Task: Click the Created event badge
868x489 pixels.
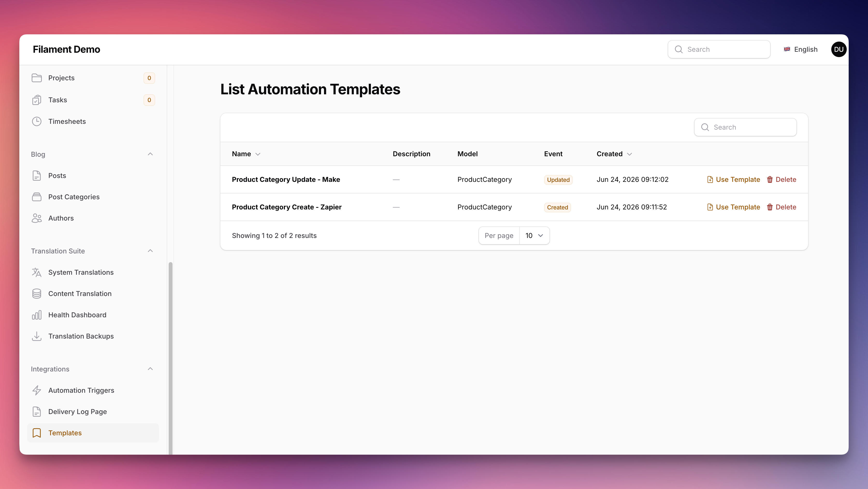Action: [x=557, y=207]
